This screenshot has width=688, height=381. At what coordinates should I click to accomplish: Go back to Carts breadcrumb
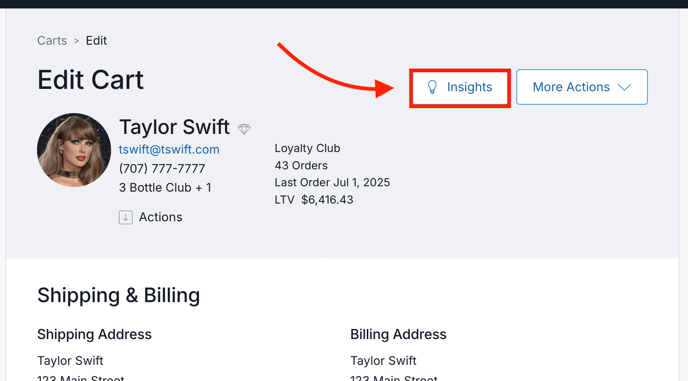(52, 40)
